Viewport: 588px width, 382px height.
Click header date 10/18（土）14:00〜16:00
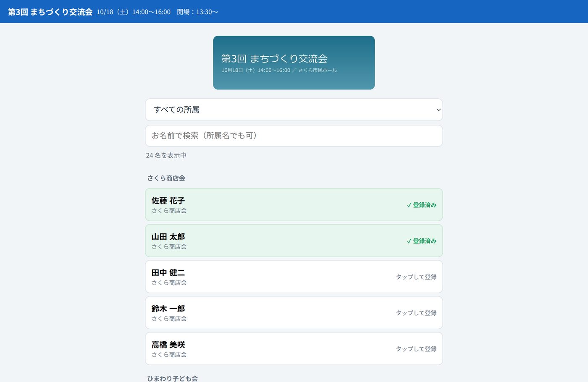click(x=134, y=12)
